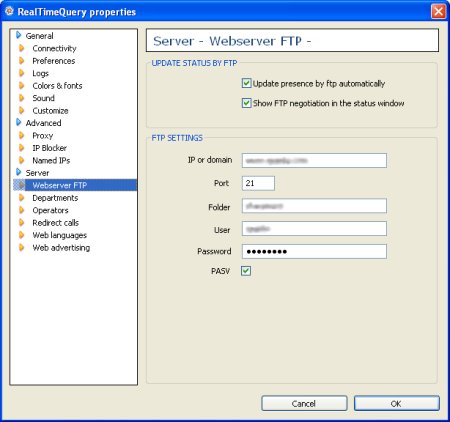The height and width of the screenshot is (422, 450).
Task: Click into the Port field
Action: 258,183
